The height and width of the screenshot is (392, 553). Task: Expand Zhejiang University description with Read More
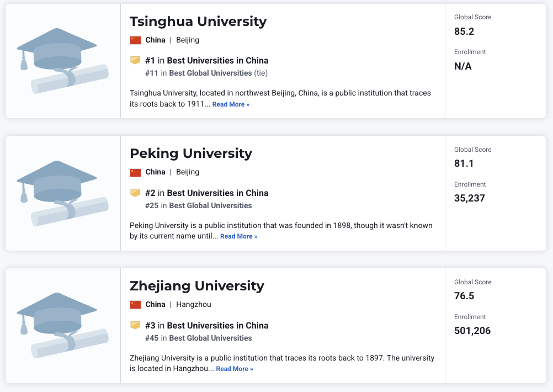(x=235, y=369)
